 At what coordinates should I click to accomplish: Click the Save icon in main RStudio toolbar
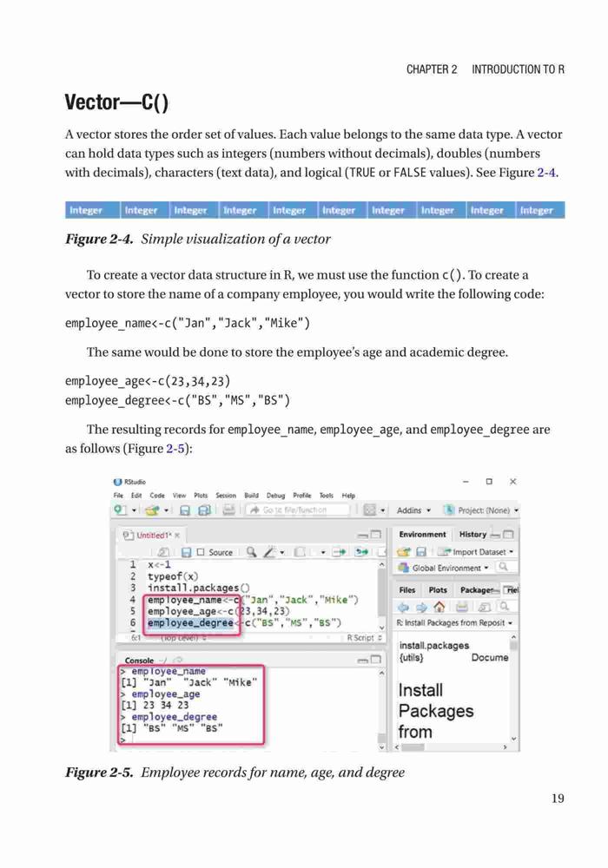click(x=185, y=510)
